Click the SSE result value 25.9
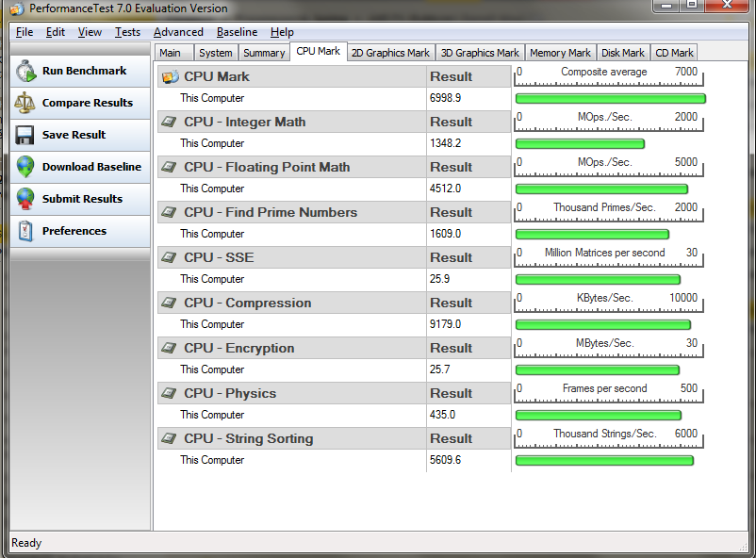 pyautogui.click(x=439, y=279)
